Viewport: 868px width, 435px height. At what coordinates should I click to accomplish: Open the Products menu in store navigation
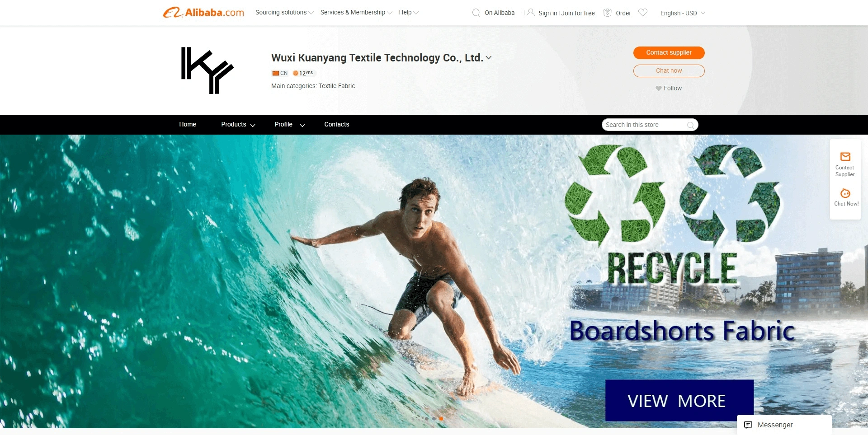(x=238, y=125)
